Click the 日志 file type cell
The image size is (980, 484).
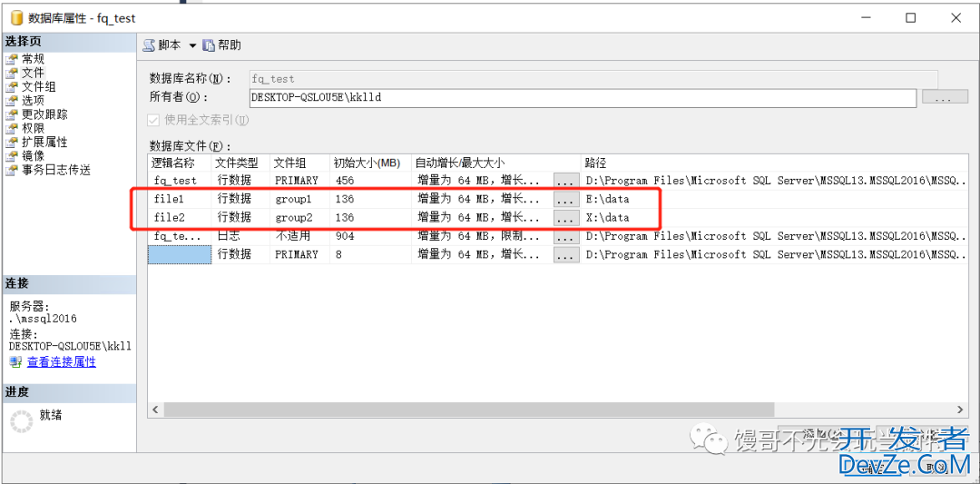coord(240,236)
